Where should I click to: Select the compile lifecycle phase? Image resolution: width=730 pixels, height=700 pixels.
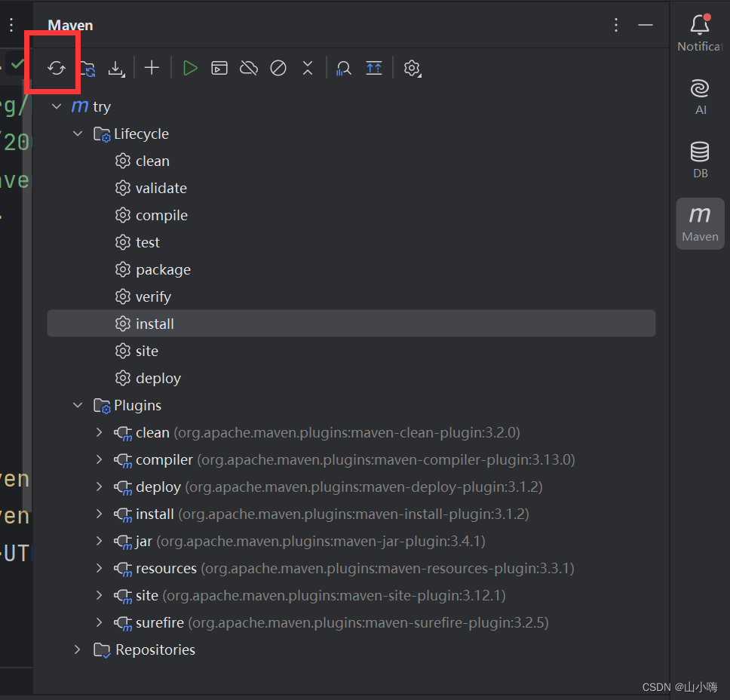tap(351, 215)
